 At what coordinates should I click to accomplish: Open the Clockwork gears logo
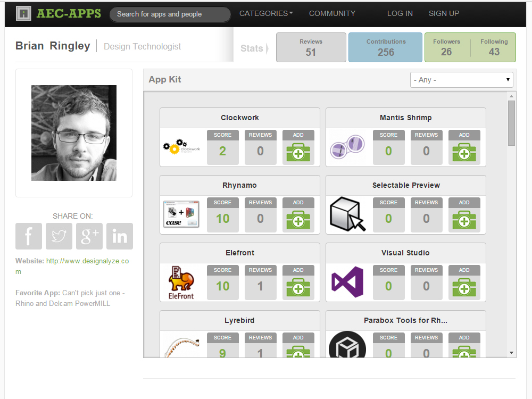point(181,147)
